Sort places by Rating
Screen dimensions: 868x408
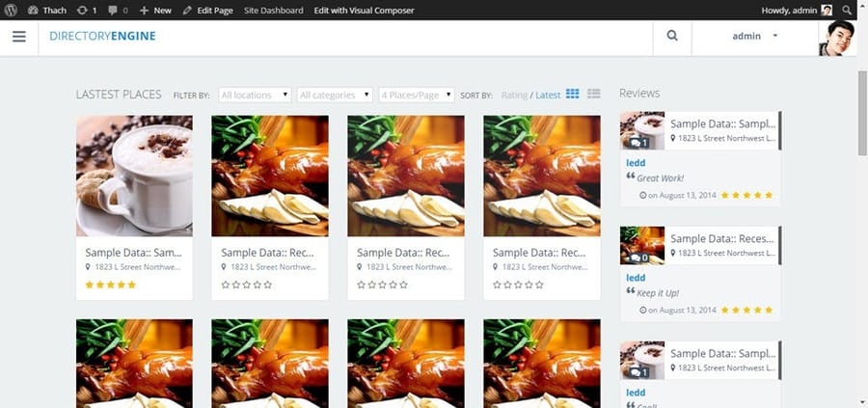514,95
